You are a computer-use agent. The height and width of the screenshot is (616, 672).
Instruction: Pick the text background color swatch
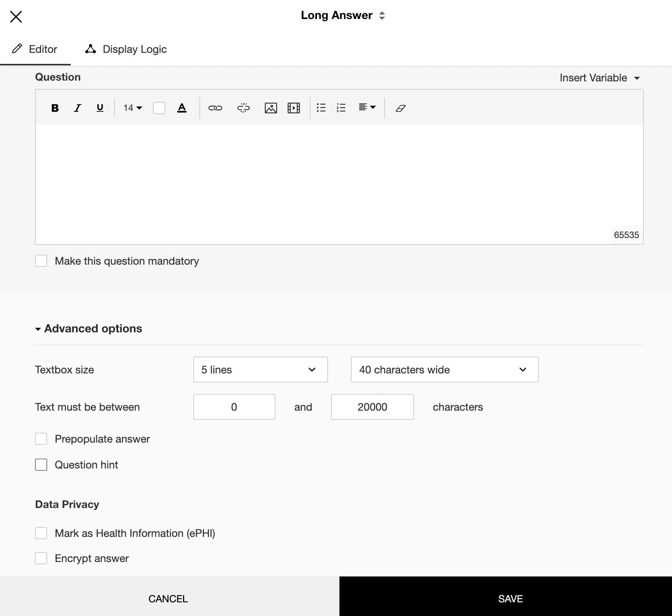[x=159, y=108]
